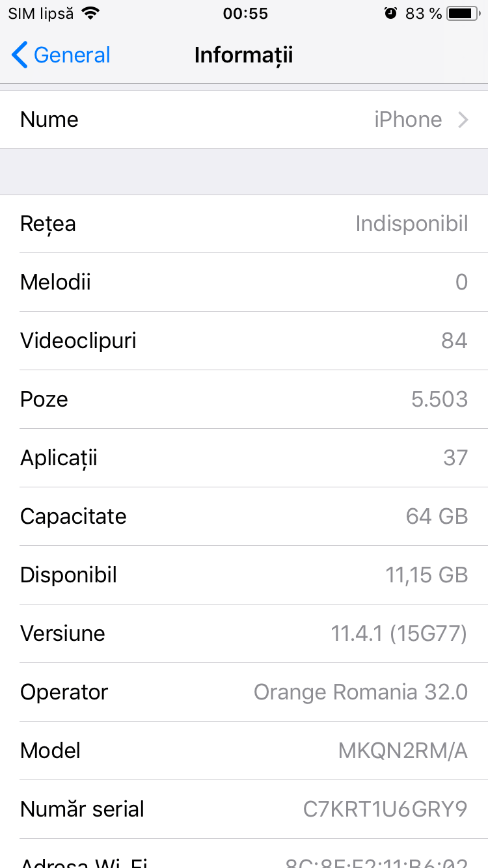Tap the Capacitate 64 GB row
Screen dimensions: 488x868
click(x=244, y=517)
